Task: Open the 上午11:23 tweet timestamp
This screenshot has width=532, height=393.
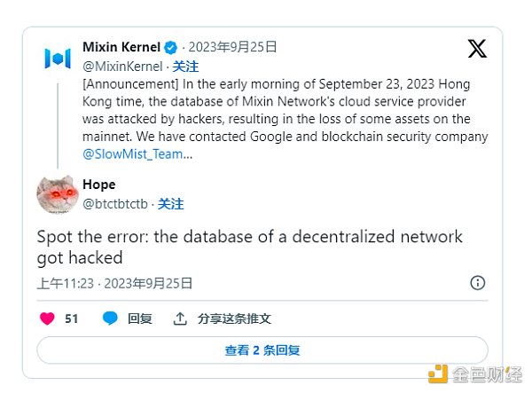Action: (x=66, y=283)
